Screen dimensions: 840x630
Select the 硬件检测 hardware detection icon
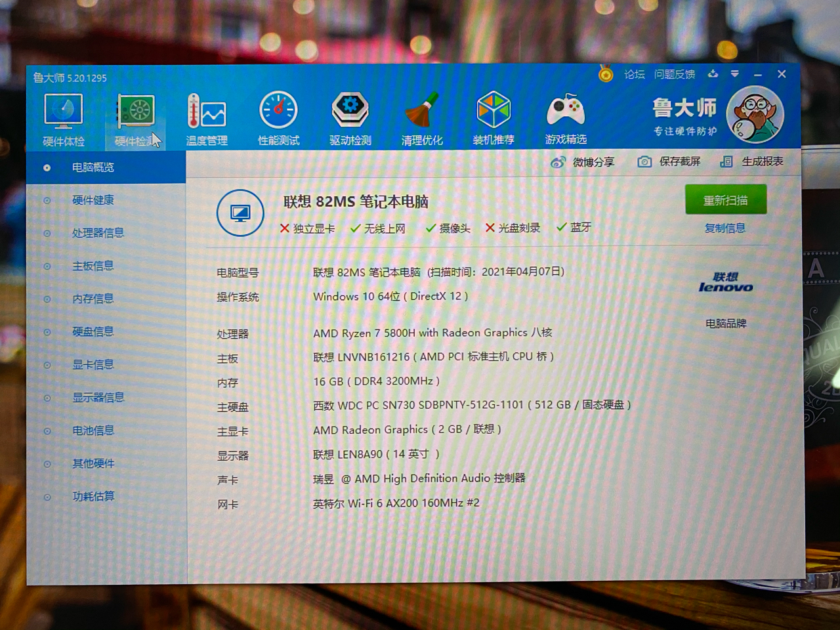pyautogui.click(x=136, y=119)
